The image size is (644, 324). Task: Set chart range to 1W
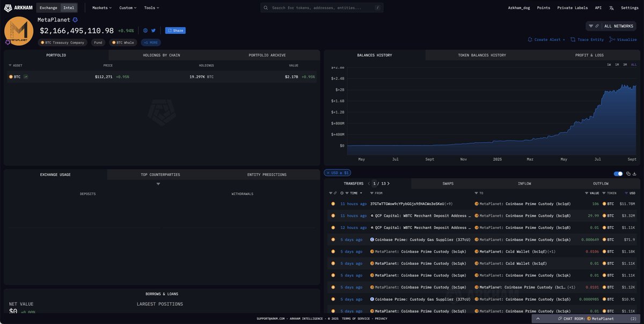coord(609,64)
